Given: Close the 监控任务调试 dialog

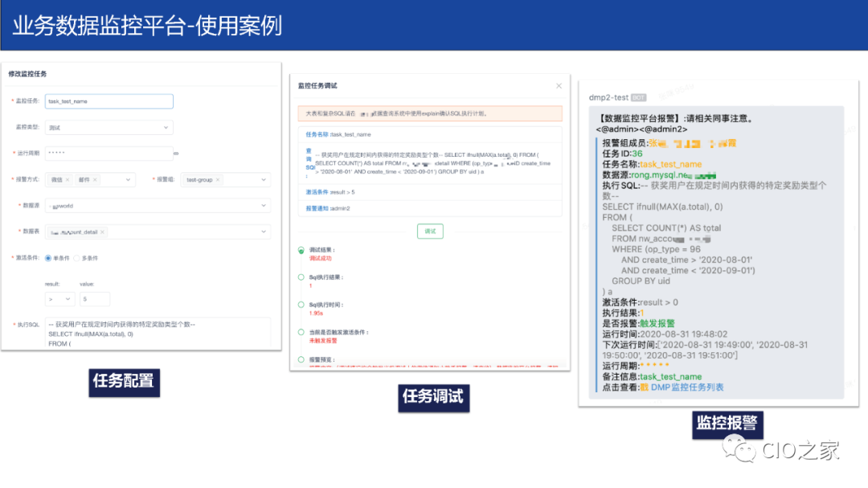Looking at the screenshot, I should click(559, 85).
